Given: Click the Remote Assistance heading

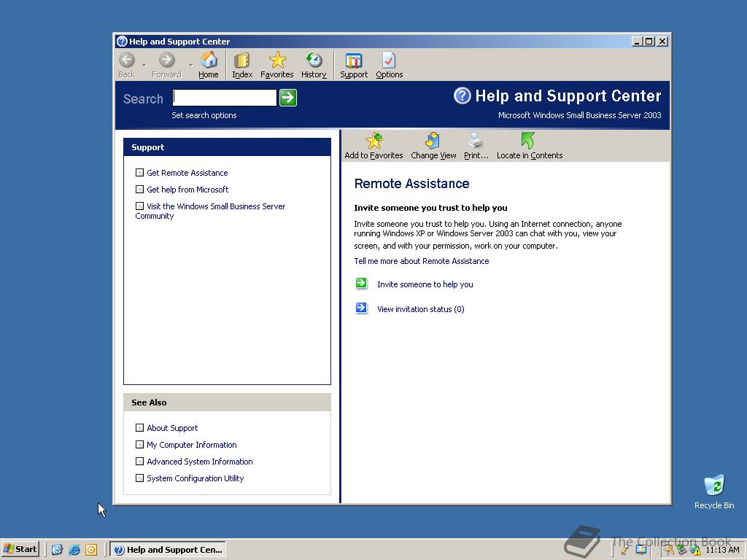Looking at the screenshot, I should tap(411, 183).
